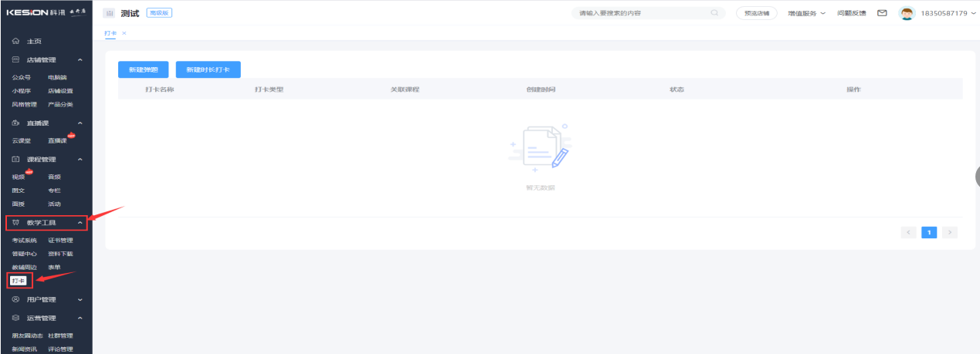
Task: Collapse the 店铺管理 sidebar section
Action: point(80,59)
